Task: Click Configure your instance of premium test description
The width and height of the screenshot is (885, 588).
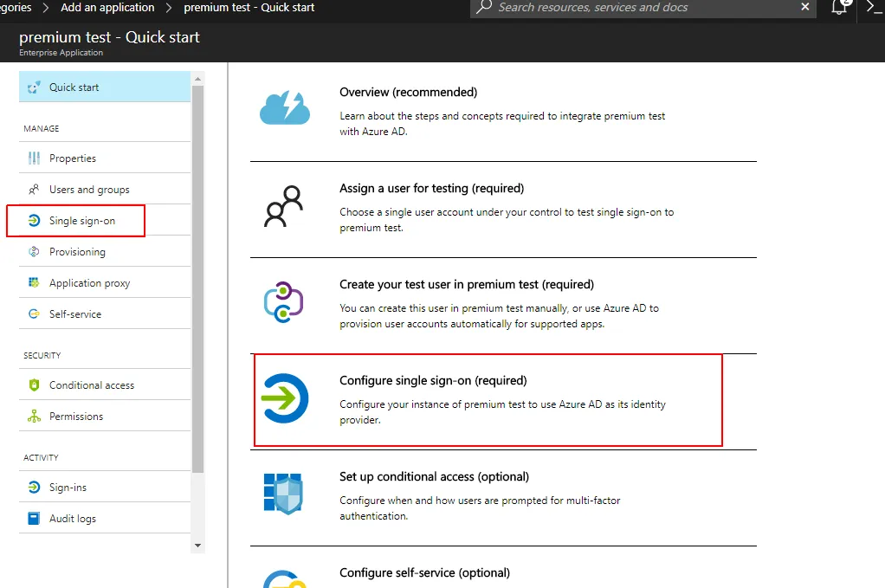Action: pyautogui.click(x=502, y=412)
